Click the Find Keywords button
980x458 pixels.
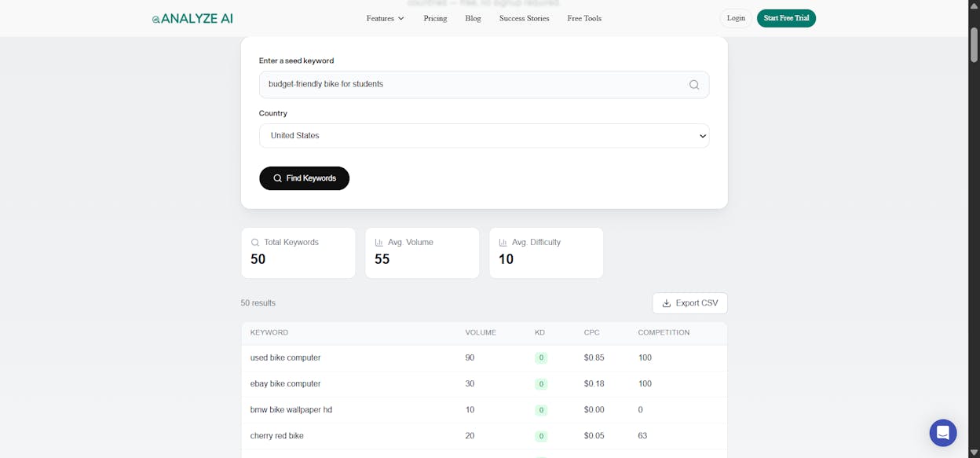[x=304, y=178]
